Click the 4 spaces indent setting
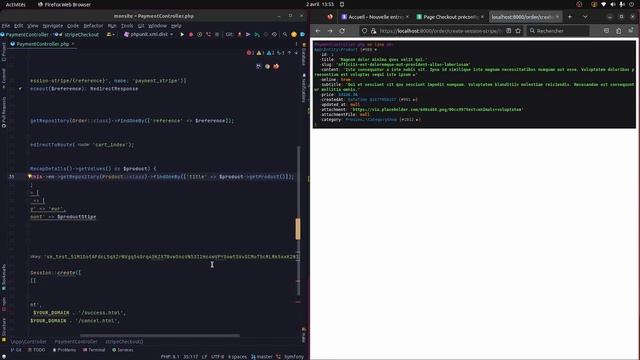The height and width of the screenshot is (360, 640). [237, 357]
